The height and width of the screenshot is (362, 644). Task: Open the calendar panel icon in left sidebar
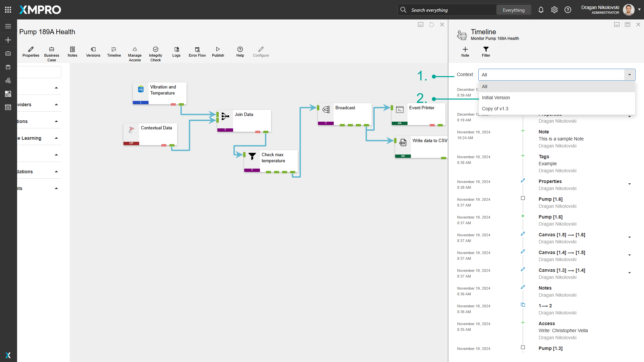(x=8, y=107)
